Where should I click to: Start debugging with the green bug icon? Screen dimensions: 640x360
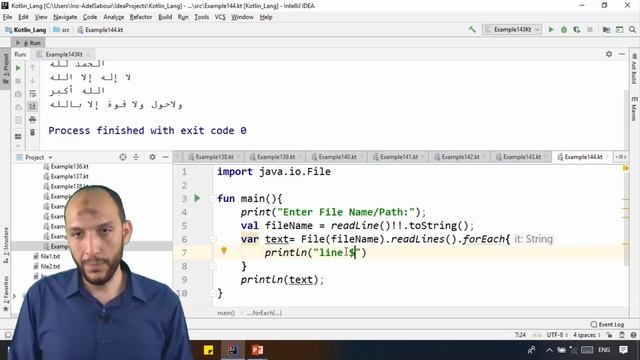tap(564, 29)
